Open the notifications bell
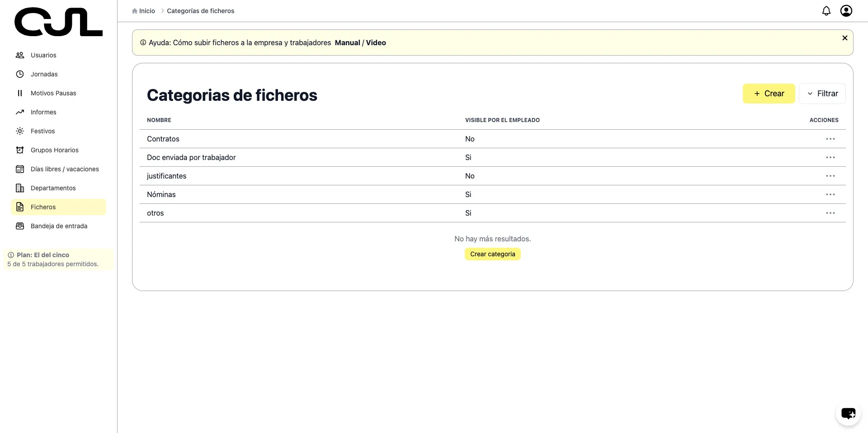Image resolution: width=868 pixels, height=433 pixels. 826,10
